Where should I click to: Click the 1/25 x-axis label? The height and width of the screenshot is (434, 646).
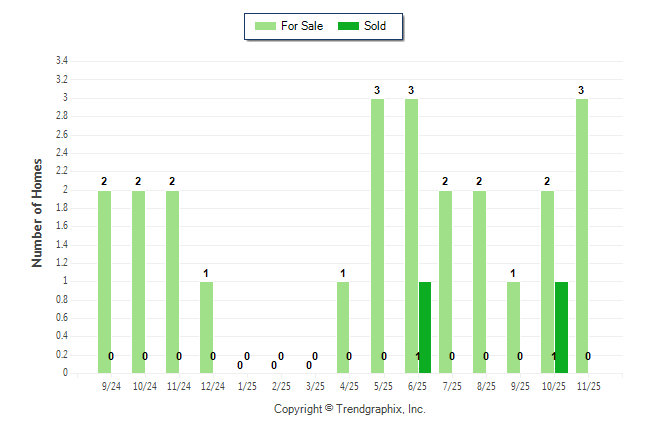coord(247,386)
